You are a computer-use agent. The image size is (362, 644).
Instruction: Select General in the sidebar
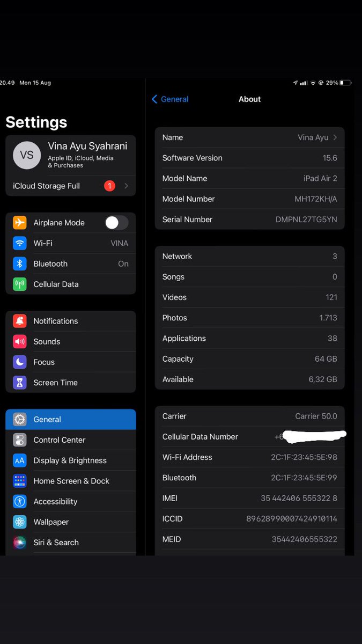[71, 420]
